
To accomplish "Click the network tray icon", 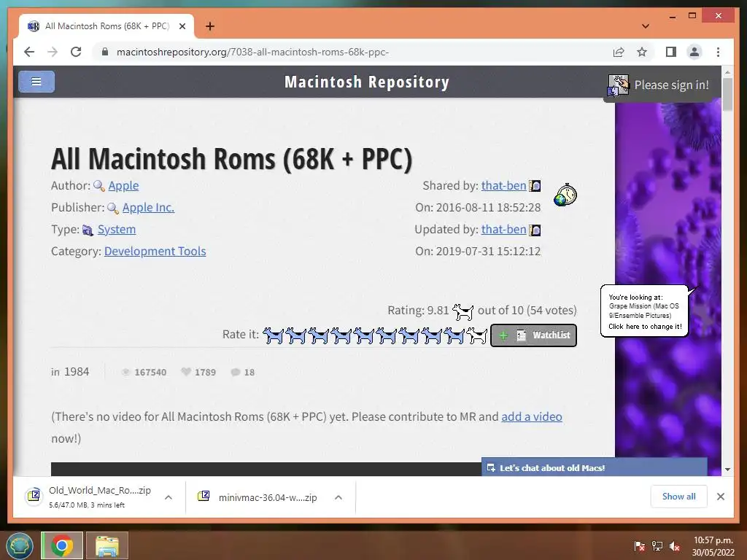I will 657,546.
